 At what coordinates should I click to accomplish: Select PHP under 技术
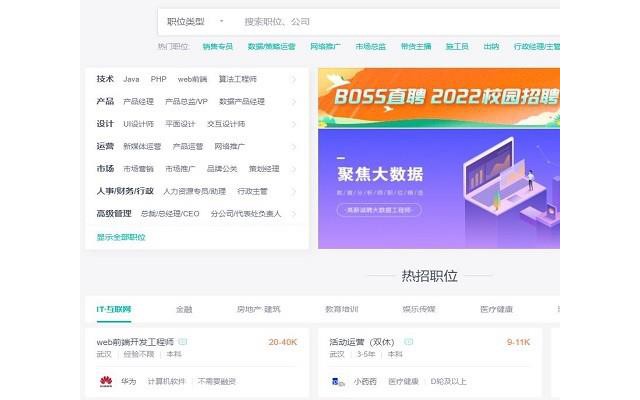[158, 79]
